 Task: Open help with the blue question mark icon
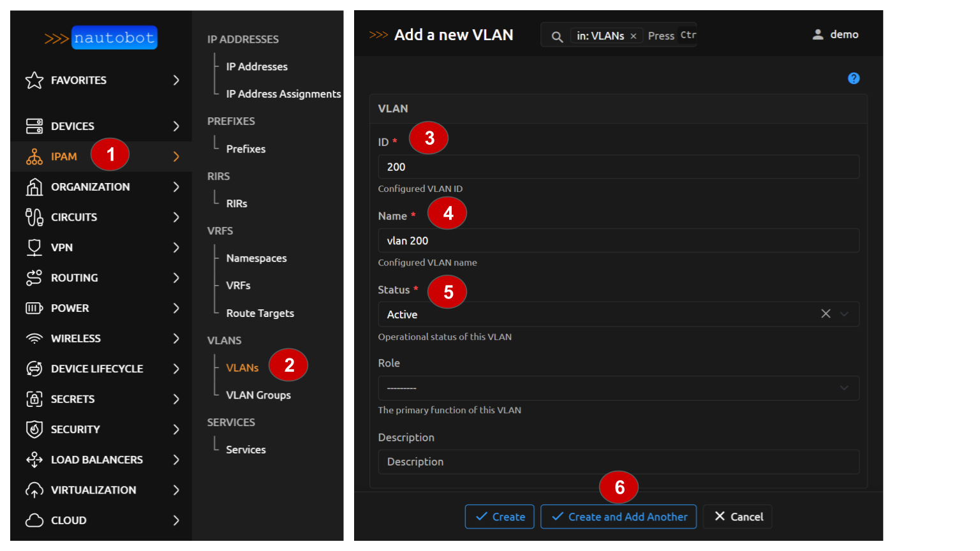pyautogui.click(x=854, y=78)
